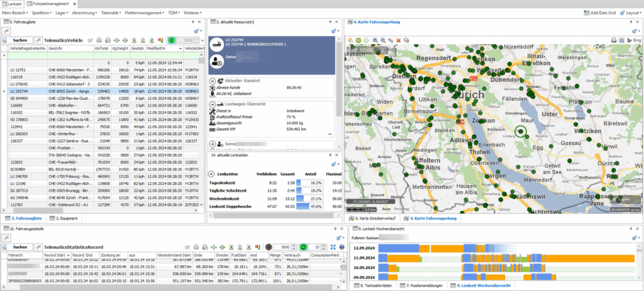Select vehicle row LU 268205

[19, 134]
